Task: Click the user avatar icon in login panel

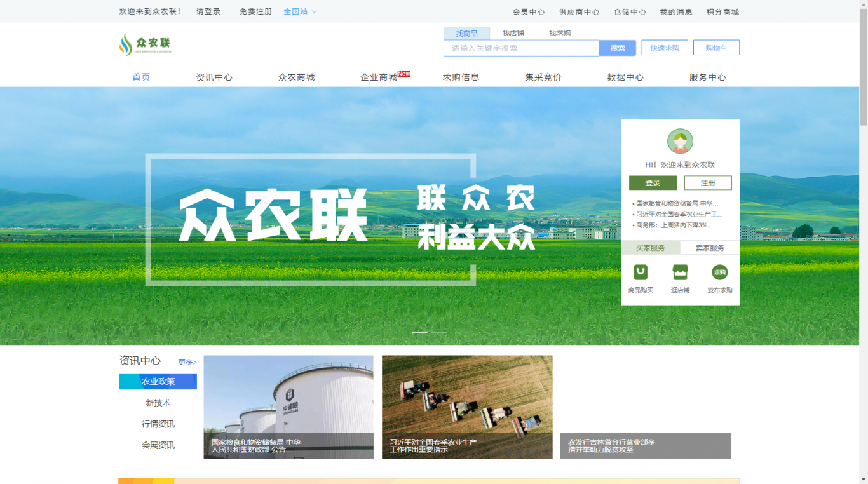Action: tap(680, 141)
